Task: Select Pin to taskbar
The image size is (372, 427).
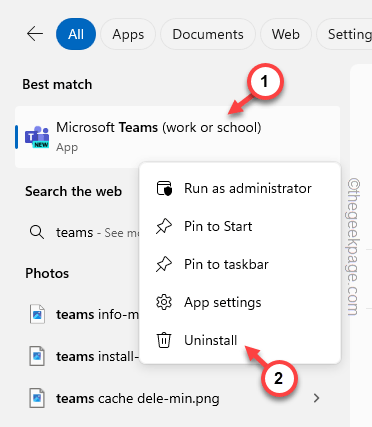Action: click(240, 264)
